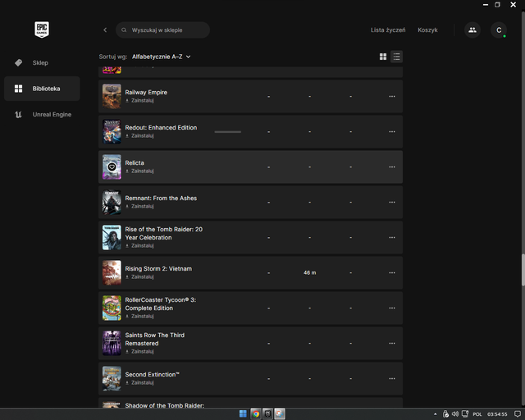The image size is (525, 420).
Task: Click the library vertical scrollbar thumb
Action: pyautogui.click(x=523, y=270)
